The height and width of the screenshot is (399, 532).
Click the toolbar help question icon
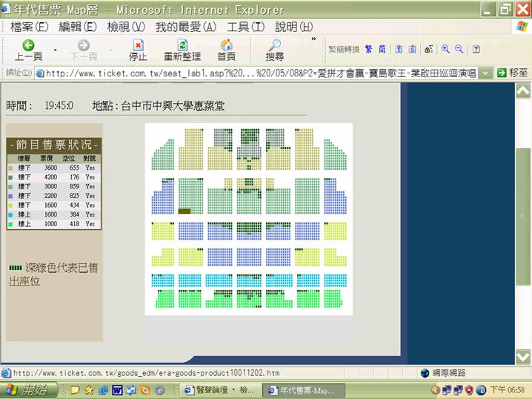(476, 49)
